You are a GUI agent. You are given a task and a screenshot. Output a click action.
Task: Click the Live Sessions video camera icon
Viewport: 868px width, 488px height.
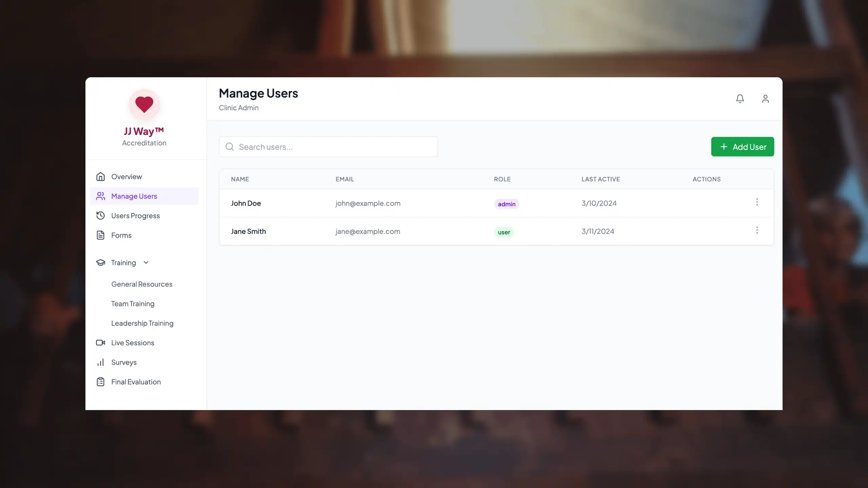tap(100, 343)
